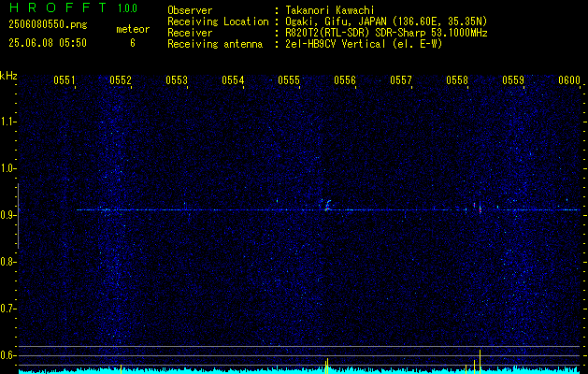Screen dimensions: 588x374
Task: Select the receiver R820T2(RTL-SDR) SDR-Sharp value
Action: coord(386,33)
